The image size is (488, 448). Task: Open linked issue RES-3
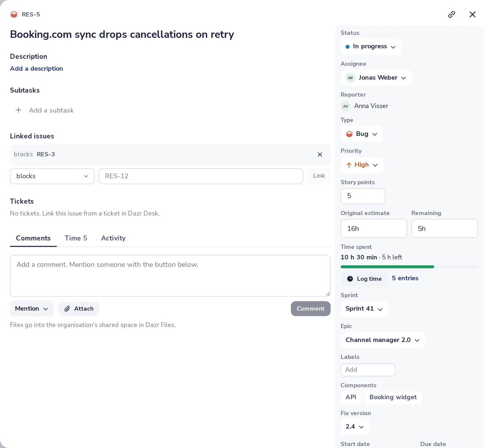coord(46,154)
